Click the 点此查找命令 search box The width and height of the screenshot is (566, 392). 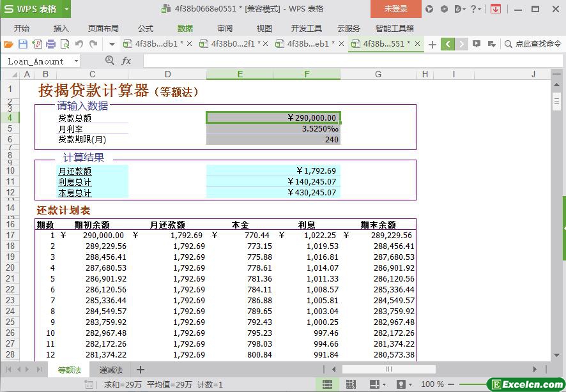click(x=532, y=44)
